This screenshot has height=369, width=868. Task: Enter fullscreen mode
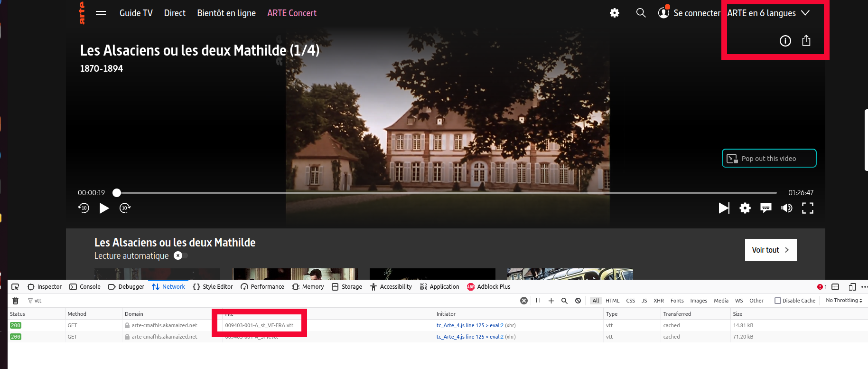[808, 208]
